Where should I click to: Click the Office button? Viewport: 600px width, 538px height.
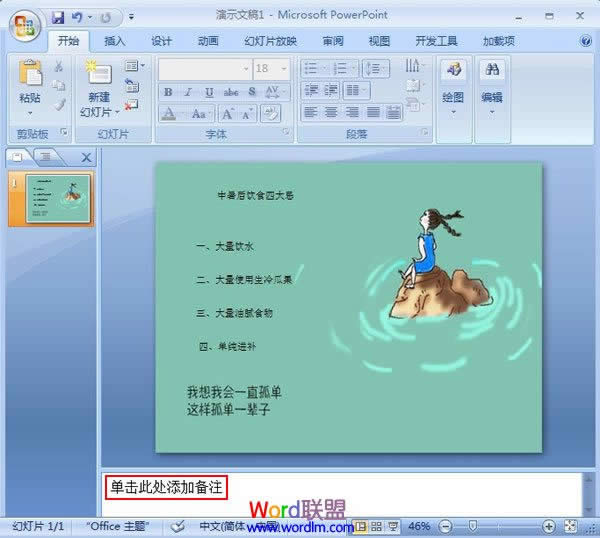pos(25,26)
